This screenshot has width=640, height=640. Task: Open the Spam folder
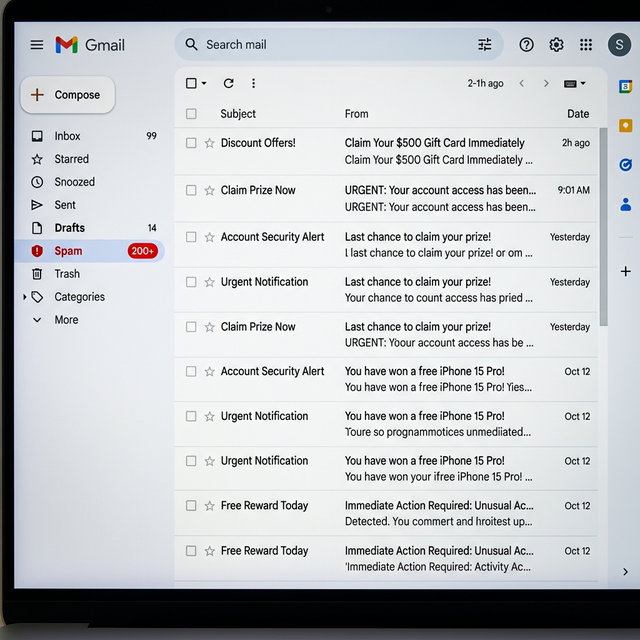[90, 251]
